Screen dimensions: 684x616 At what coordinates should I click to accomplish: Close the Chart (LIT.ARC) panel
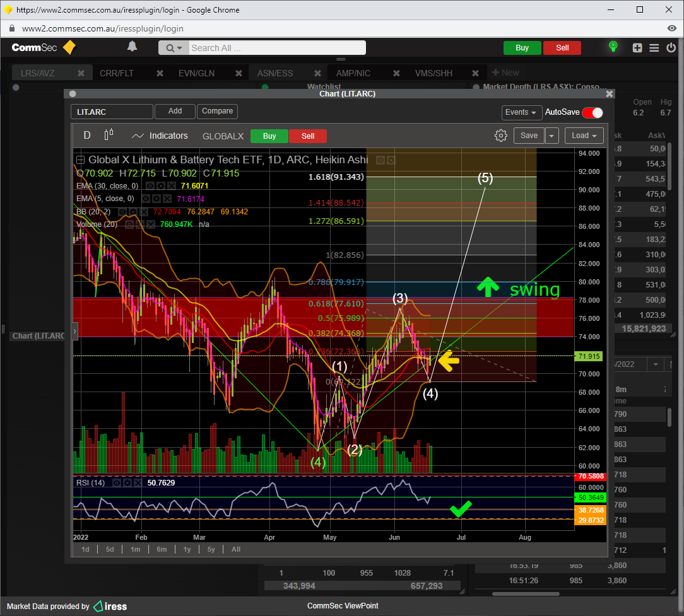pyautogui.click(x=610, y=94)
